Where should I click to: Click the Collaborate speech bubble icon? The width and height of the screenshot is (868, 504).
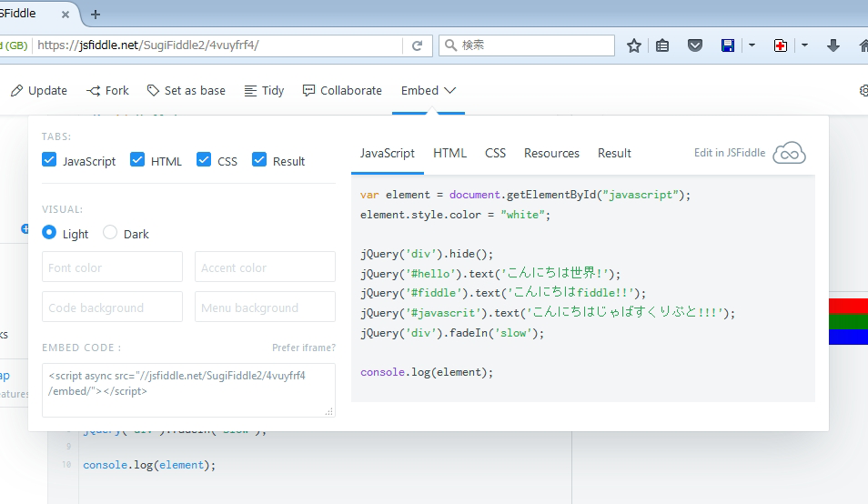click(x=308, y=90)
